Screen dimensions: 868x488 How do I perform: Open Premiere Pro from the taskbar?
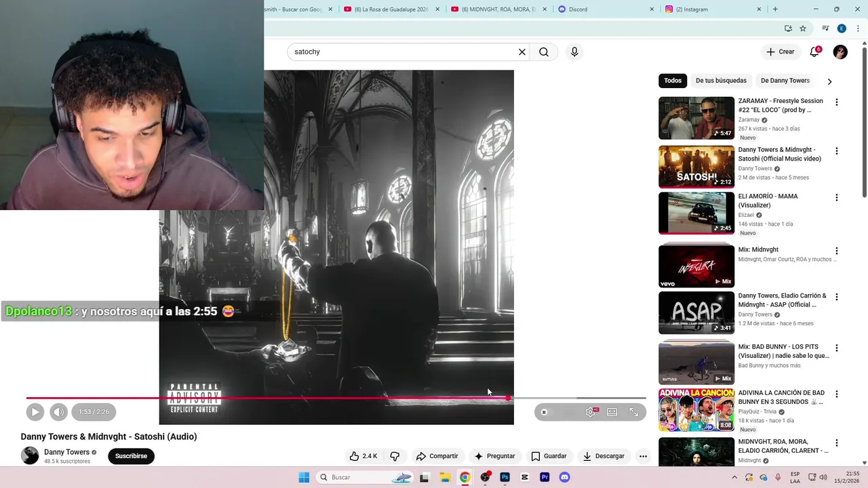click(545, 477)
